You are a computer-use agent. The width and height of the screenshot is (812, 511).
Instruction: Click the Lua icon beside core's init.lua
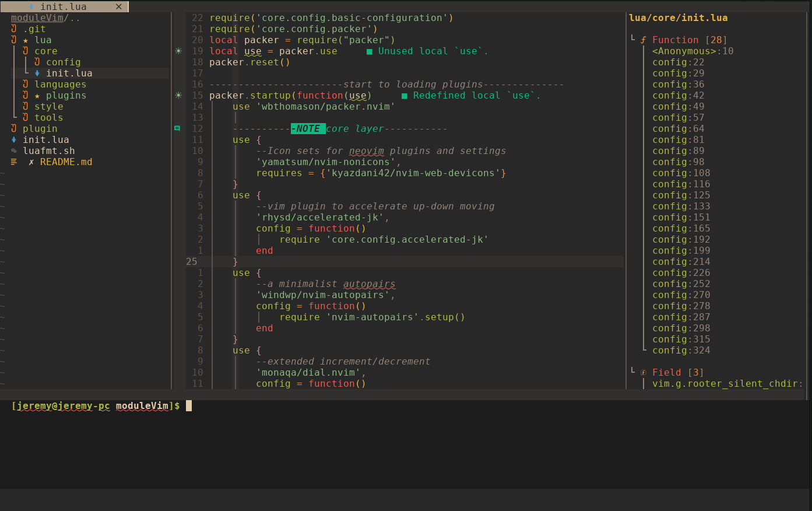37,73
